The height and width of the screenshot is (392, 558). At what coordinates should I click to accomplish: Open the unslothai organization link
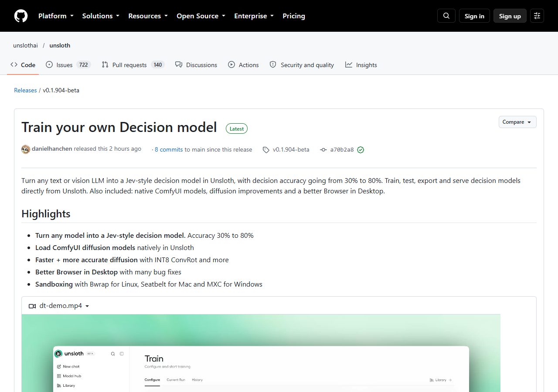click(x=25, y=45)
